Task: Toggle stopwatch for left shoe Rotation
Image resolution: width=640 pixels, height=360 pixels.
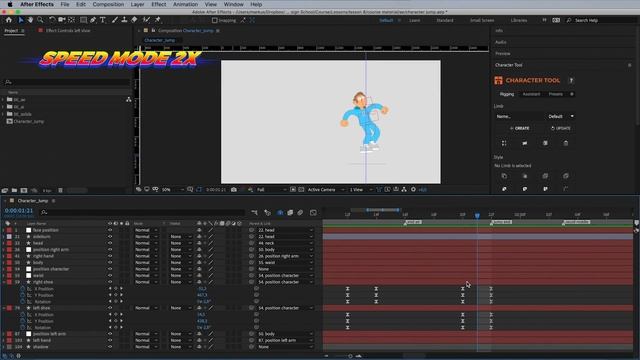Action: coord(23,327)
